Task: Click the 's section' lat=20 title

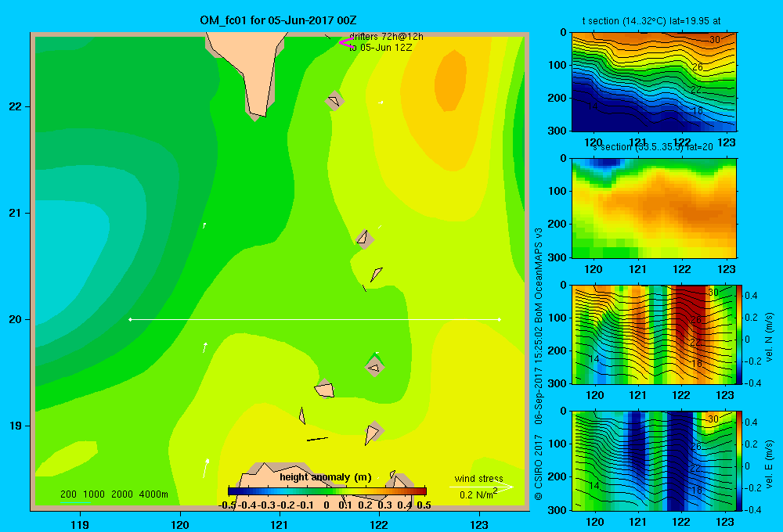Action: [x=652, y=147]
